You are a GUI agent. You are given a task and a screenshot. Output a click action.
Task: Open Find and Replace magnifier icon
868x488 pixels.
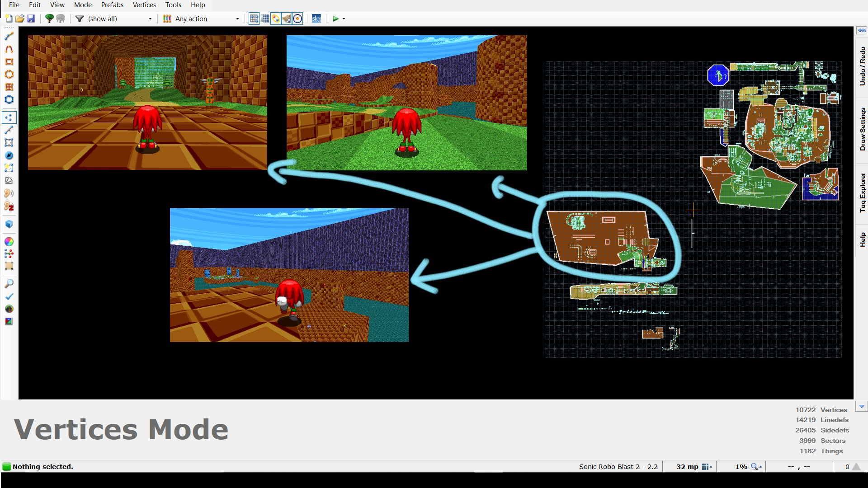[9, 284]
